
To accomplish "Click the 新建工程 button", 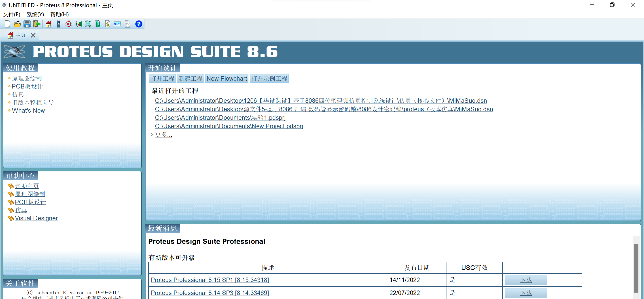I will click(x=190, y=78).
